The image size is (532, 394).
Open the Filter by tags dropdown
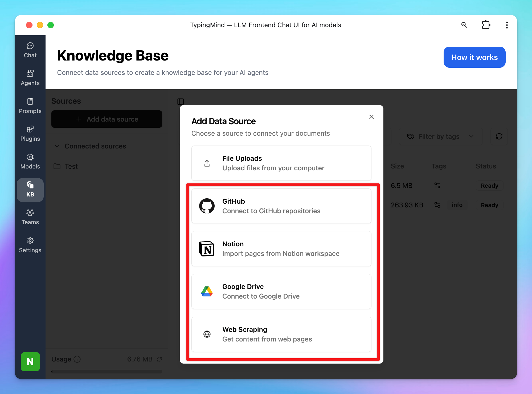pyautogui.click(x=441, y=136)
